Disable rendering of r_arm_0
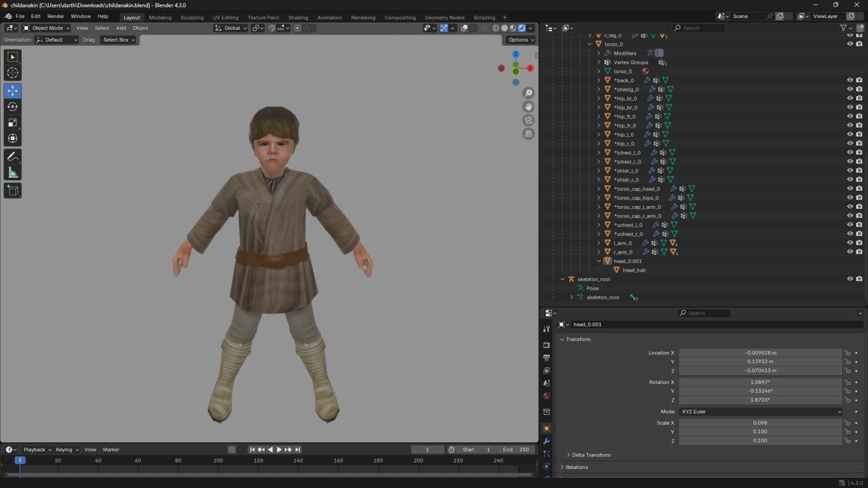868x488 pixels. (x=859, y=252)
